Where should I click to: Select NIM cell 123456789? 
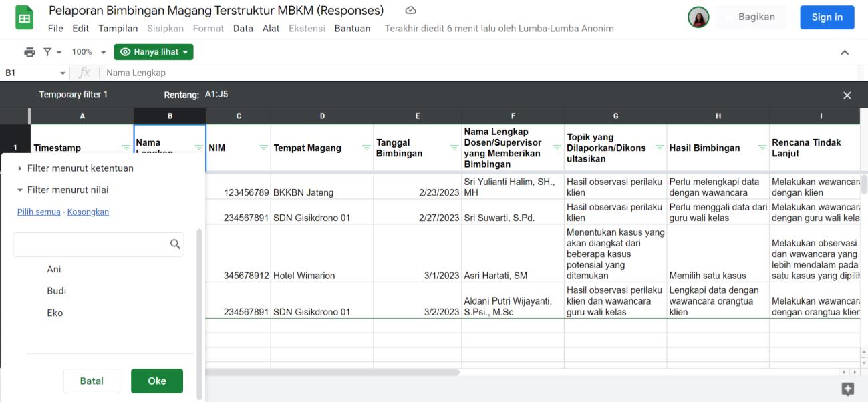pos(239,186)
